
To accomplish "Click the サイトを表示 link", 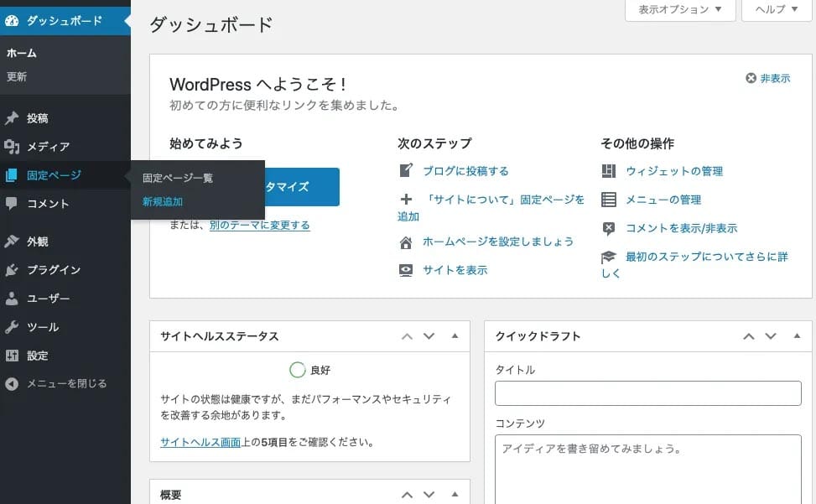I will [455, 270].
